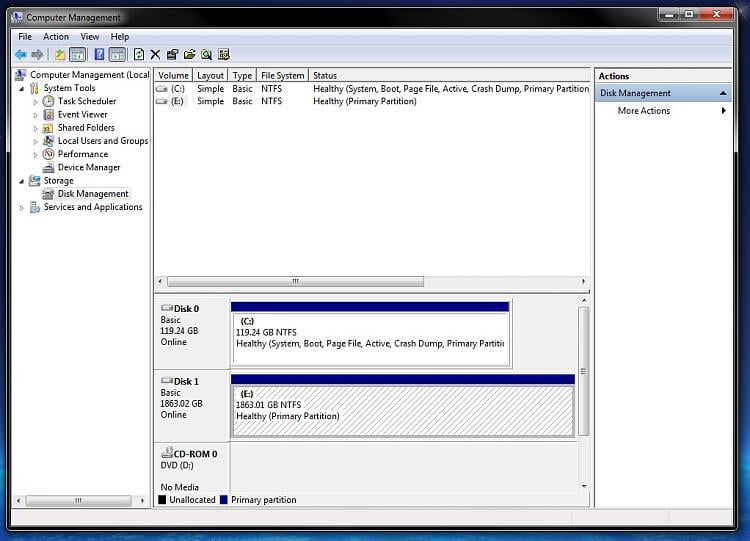This screenshot has width=750, height=541.
Task: Click the Forward arrow toolbar icon
Action: [x=37, y=55]
